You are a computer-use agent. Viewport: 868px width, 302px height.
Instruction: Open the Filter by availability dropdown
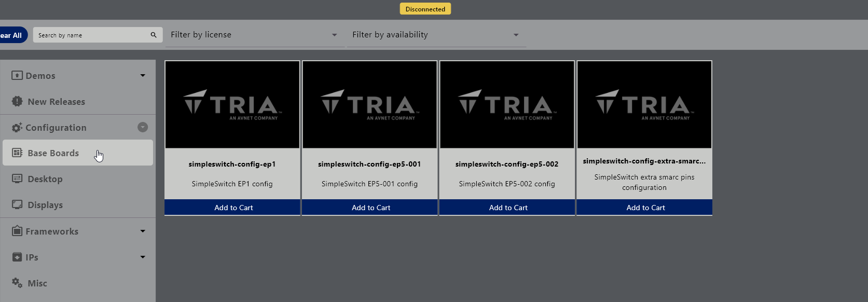point(436,35)
